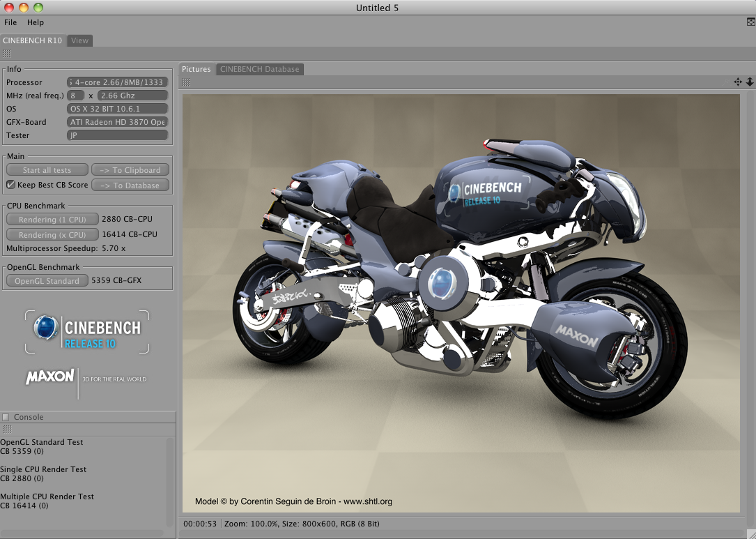Start the OpenGL Standard test
This screenshot has height=539, width=756.
tap(47, 281)
